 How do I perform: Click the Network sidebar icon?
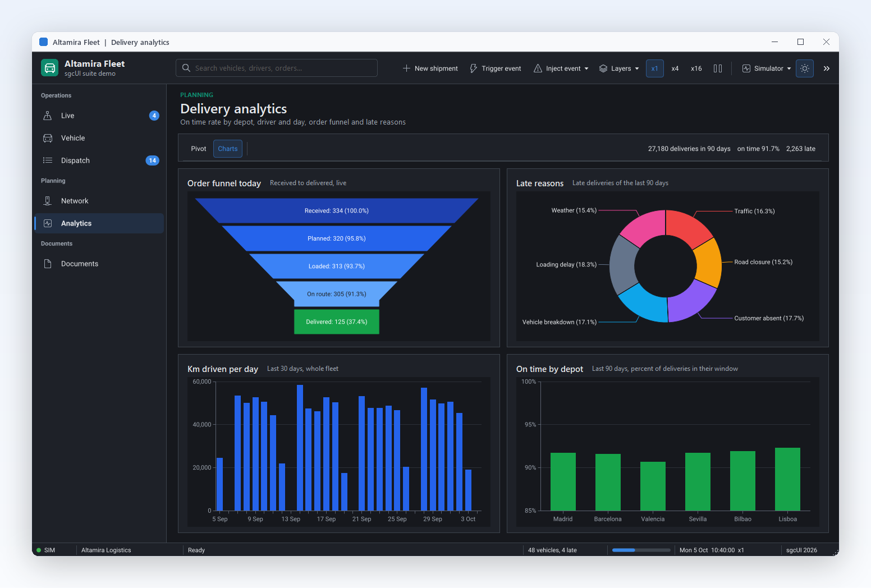tap(48, 201)
